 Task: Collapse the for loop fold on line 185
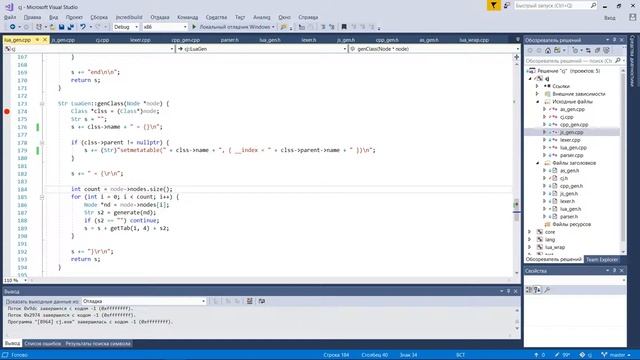click(42, 197)
